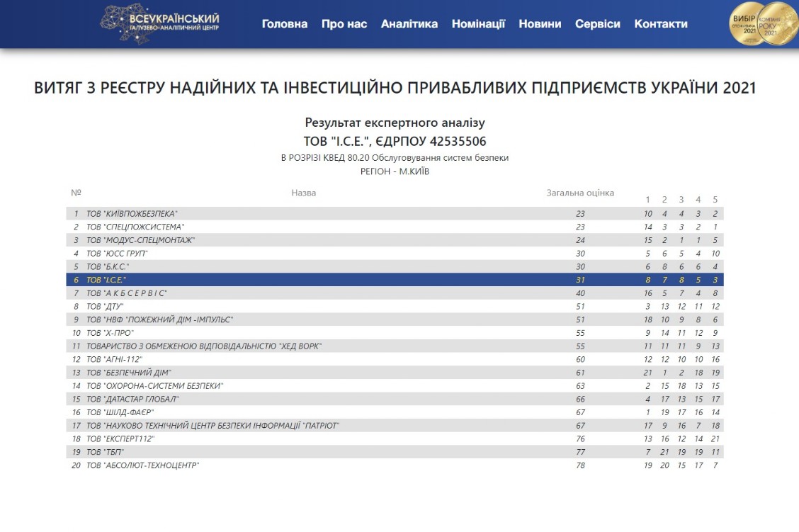This screenshot has height=532, width=799.
Task: Select the "ХЕД ВОРК" company row
Action: pyautogui.click(x=395, y=346)
